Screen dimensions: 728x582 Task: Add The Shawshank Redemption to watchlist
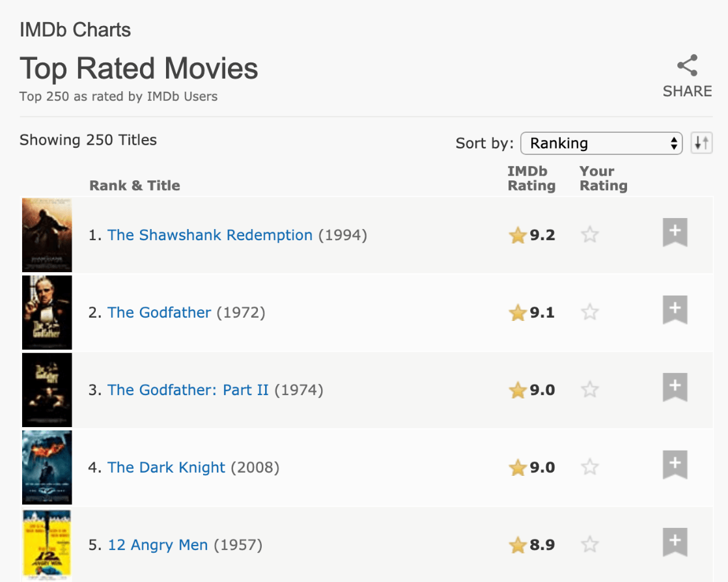[675, 232]
